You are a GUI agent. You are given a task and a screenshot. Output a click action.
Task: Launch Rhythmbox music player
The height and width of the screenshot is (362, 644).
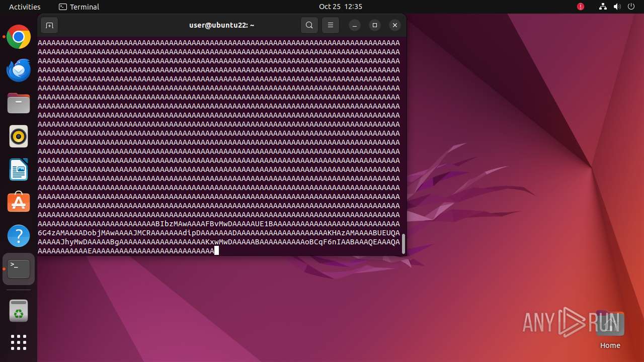point(19,136)
